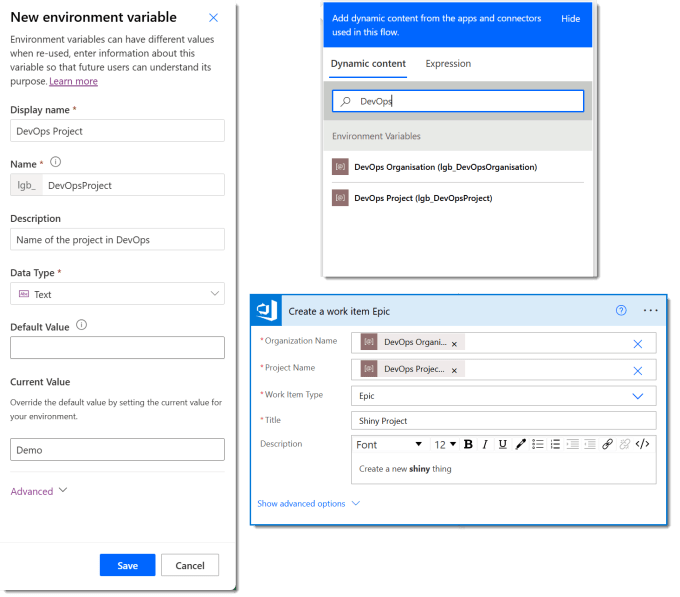The height and width of the screenshot is (597, 680).
Task: Click the DevOps Project variable icon in list
Action: pos(340,198)
